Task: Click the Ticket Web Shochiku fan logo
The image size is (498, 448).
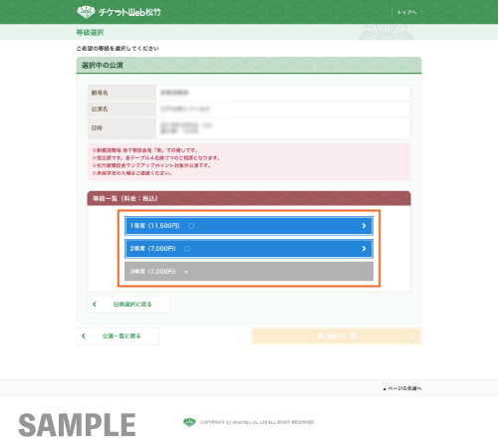Action: [86, 12]
